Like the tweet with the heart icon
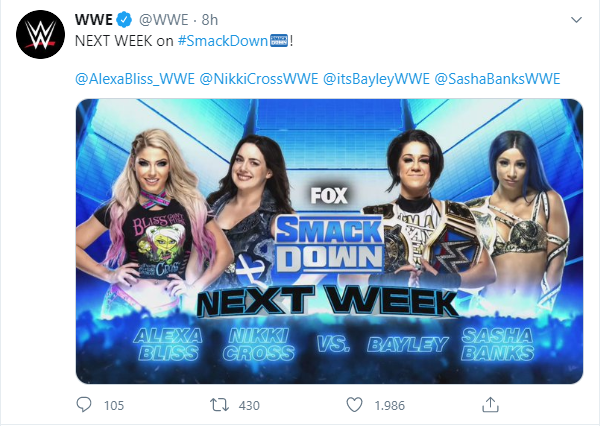600x426 pixels. [354, 405]
